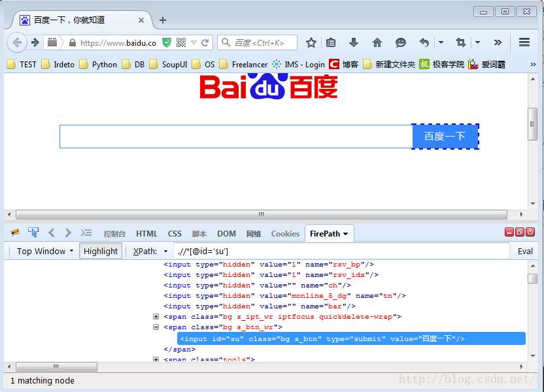Open the XPath selector type dropdown
The height and width of the screenshot is (392, 544).
tap(165, 252)
